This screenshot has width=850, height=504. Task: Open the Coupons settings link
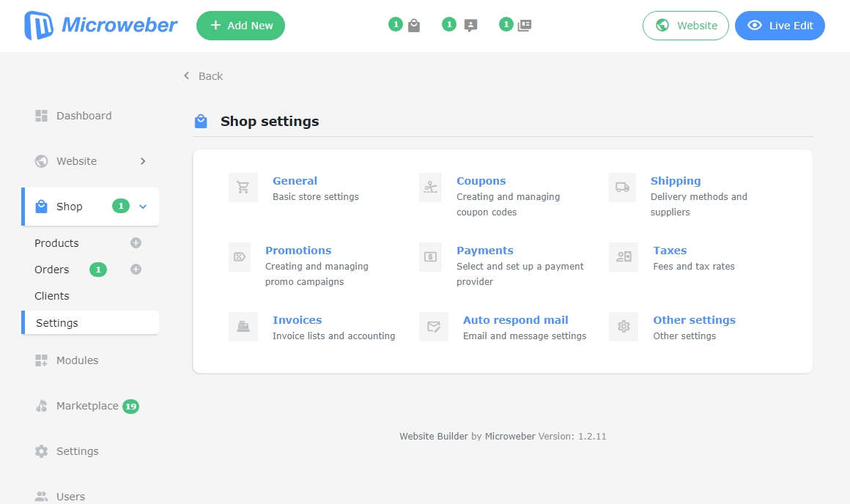481,181
